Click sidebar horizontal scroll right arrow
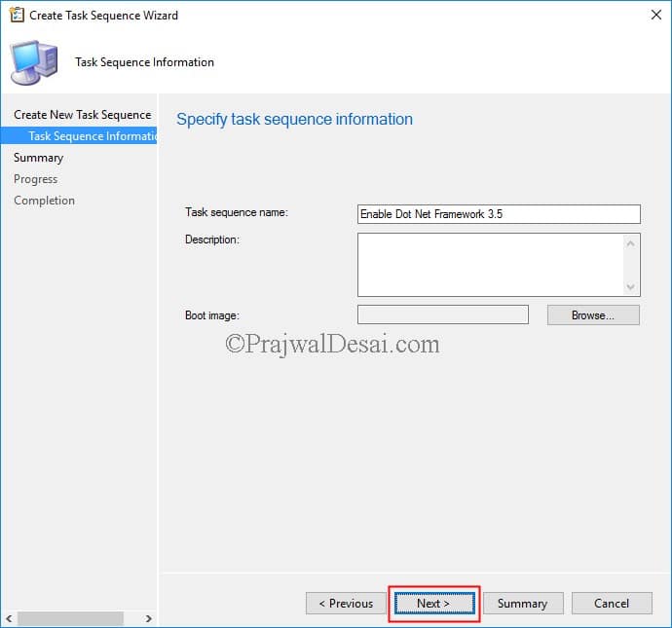 pos(148,618)
